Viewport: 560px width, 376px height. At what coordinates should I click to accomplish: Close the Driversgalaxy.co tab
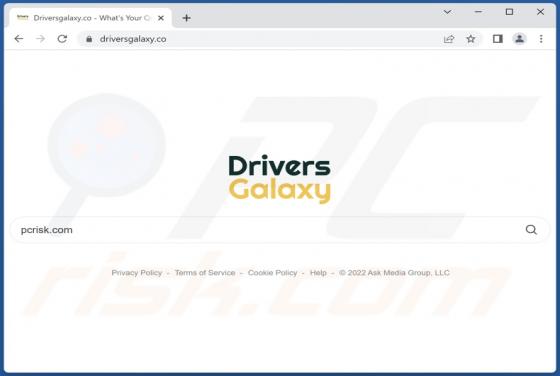[x=161, y=18]
